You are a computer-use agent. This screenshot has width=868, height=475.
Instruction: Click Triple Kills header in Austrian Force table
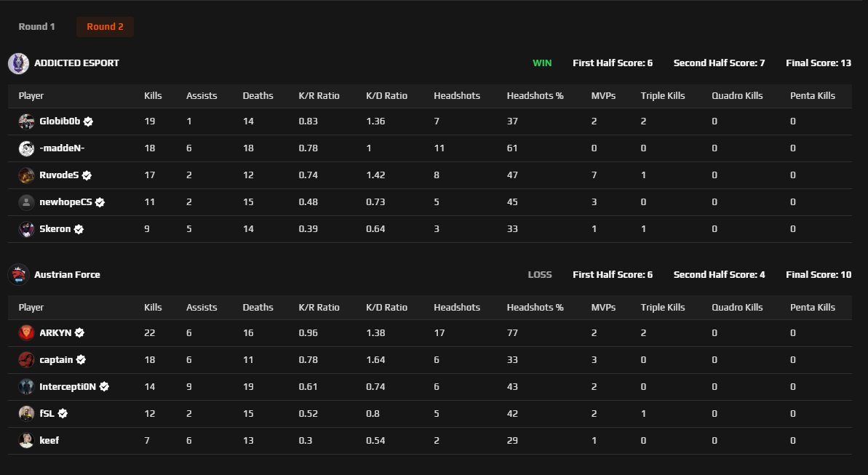pyautogui.click(x=663, y=307)
